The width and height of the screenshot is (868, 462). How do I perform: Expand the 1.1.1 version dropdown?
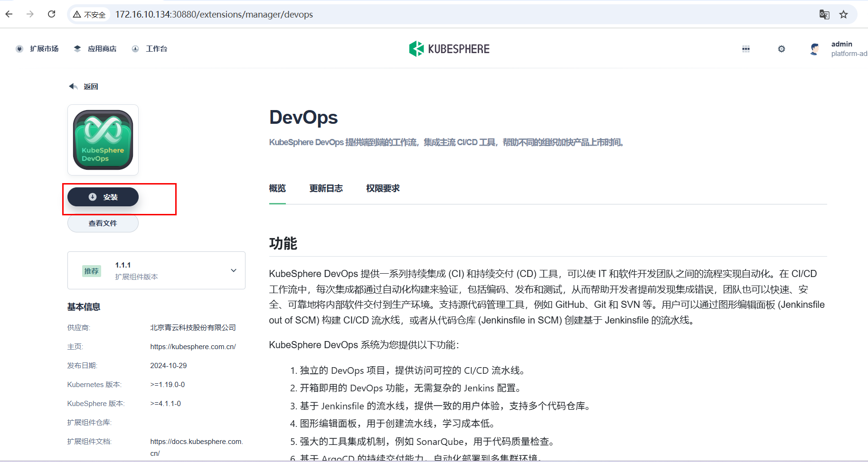156,270
